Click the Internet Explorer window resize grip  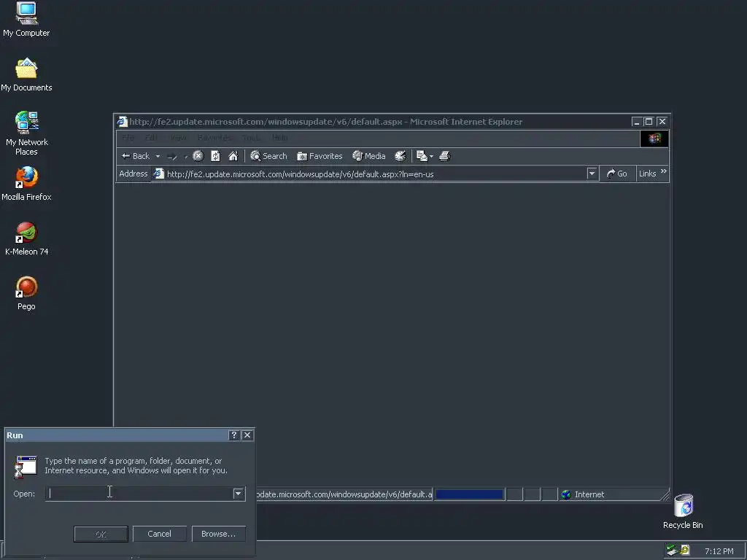pos(665,496)
